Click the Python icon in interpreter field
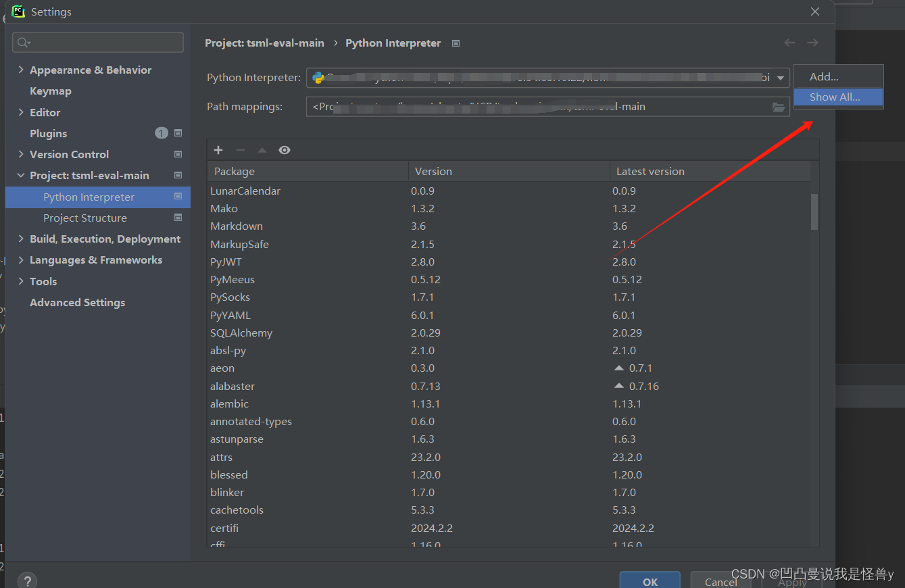Image resolution: width=905 pixels, height=588 pixels. (x=318, y=78)
